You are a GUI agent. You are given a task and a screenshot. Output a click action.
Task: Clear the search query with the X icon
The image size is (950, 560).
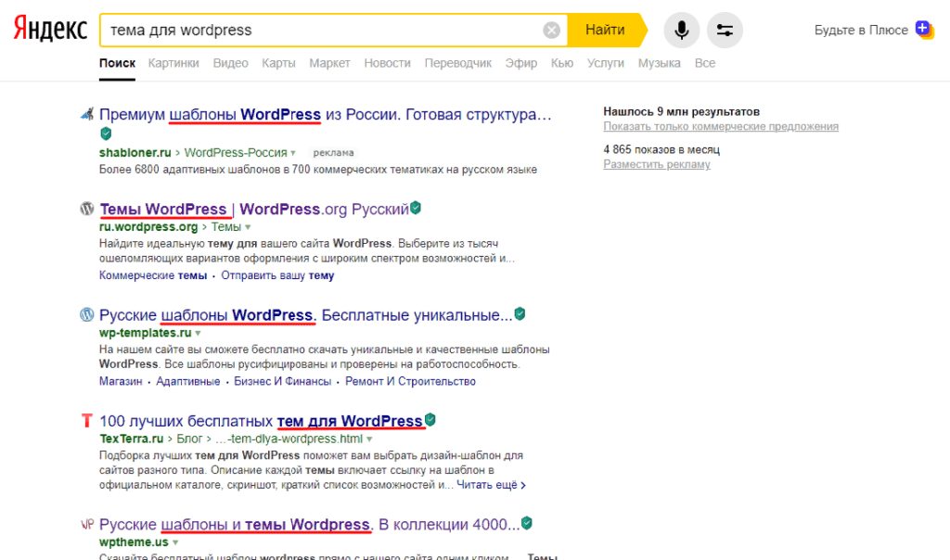(551, 30)
